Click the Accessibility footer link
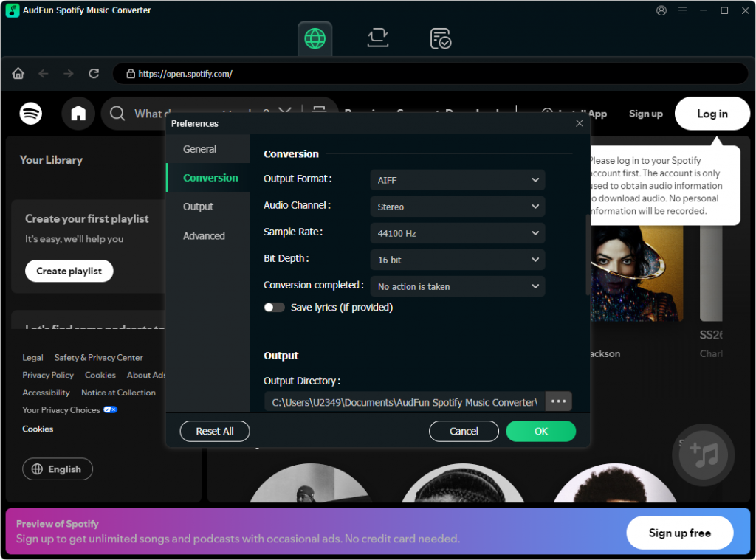 click(46, 393)
